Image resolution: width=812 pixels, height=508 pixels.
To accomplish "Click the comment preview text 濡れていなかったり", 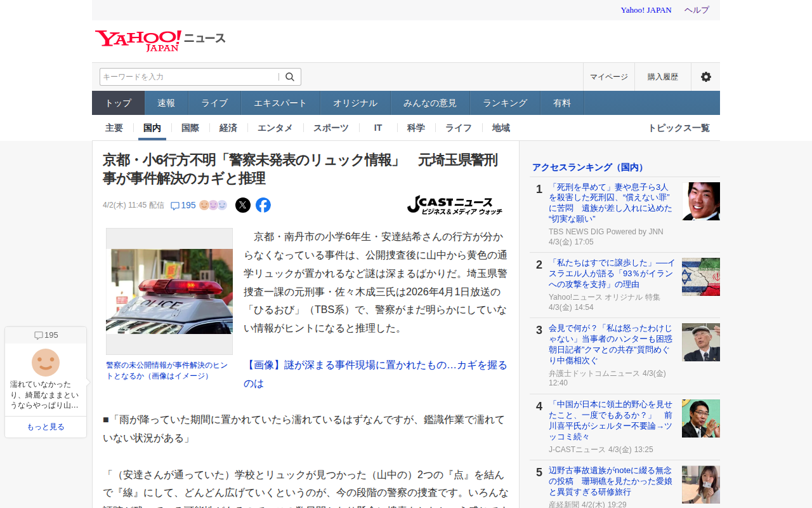I will pos(45,394).
